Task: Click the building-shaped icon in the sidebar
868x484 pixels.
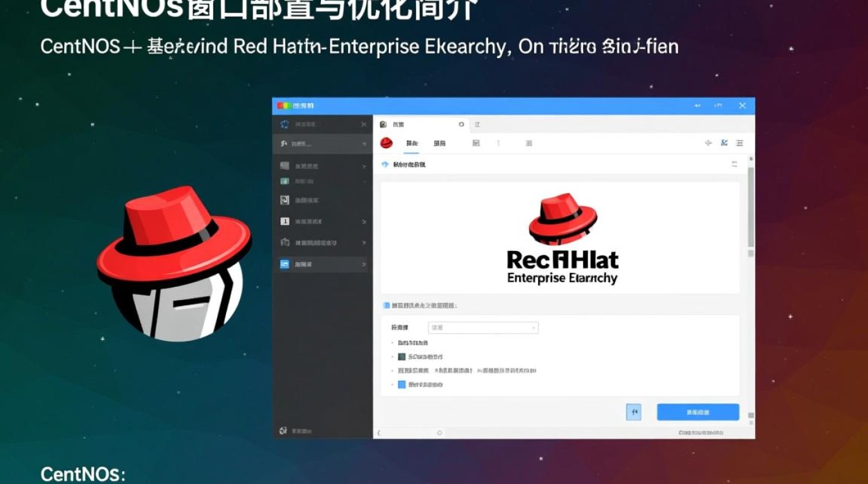Action: tap(284, 243)
